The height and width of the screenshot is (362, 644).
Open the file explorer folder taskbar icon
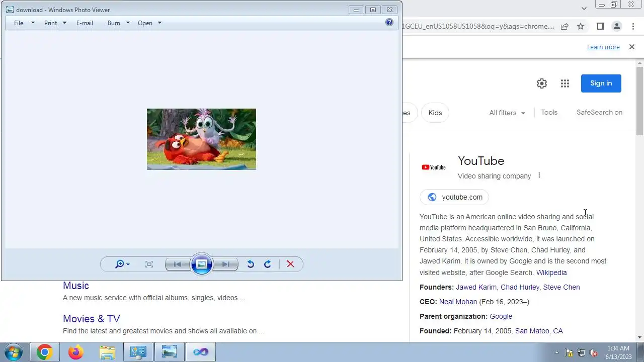(107, 352)
